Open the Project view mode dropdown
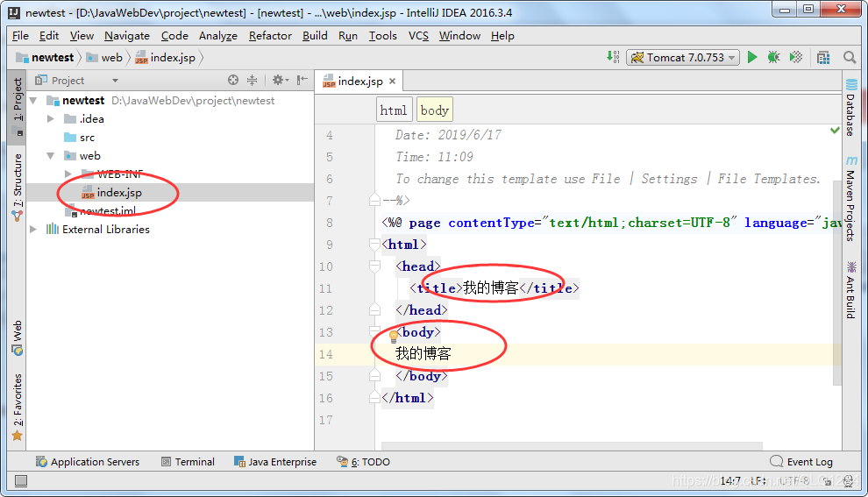This screenshot has height=497, width=868. click(115, 81)
